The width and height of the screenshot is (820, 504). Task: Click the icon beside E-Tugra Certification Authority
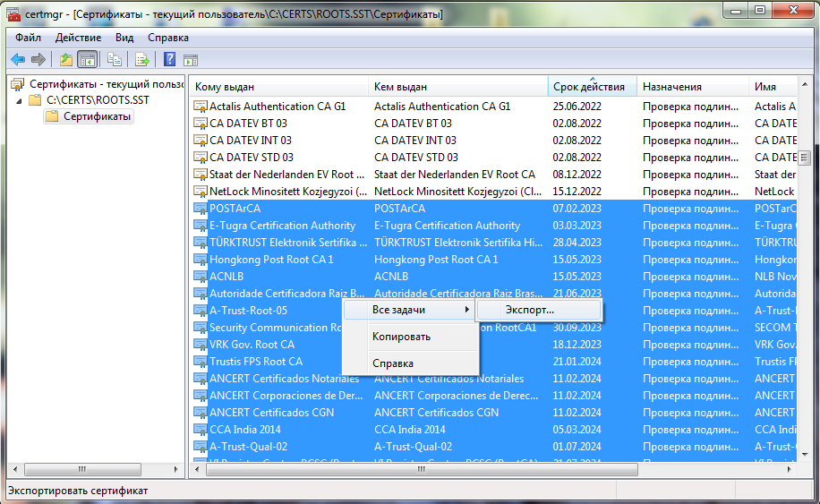pyautogui.click(x=201, y=226)
